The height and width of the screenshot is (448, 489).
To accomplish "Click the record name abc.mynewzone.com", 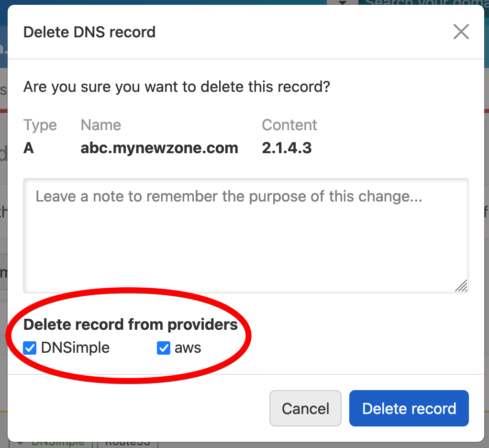I will 159,148.
